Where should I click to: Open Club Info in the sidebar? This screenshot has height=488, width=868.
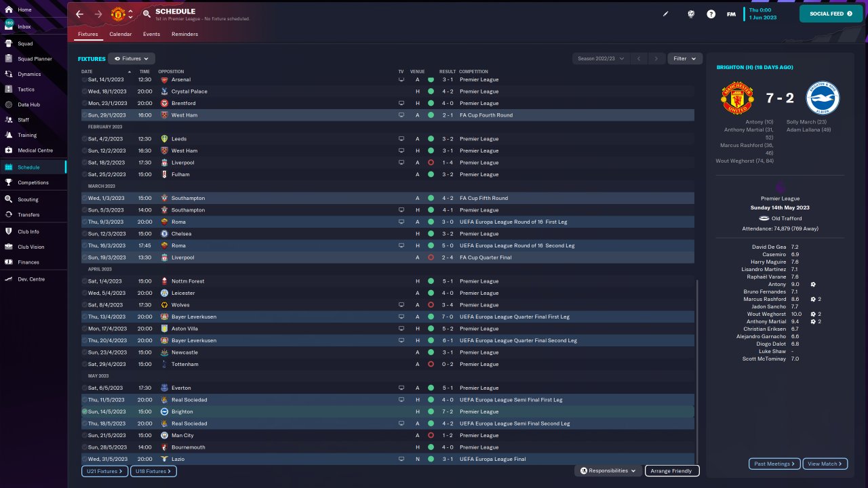point(33,231)
